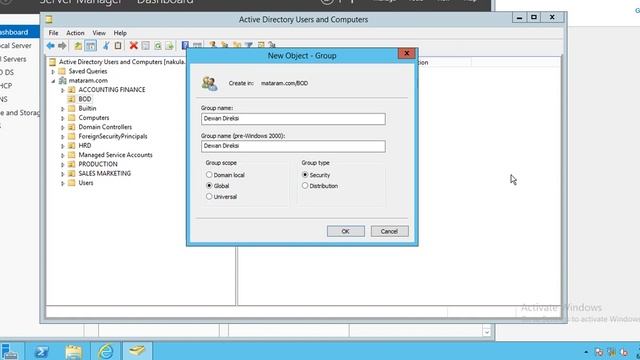Select the Active Directory Users and Computers root

(x=122, y=62)
